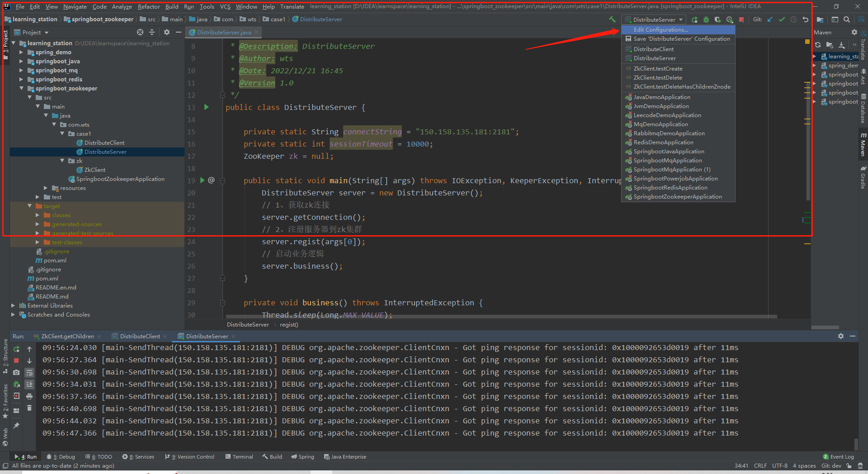Click Scroll Up arrow in Run console
This screenshot has height=474, width=868.
29,349
